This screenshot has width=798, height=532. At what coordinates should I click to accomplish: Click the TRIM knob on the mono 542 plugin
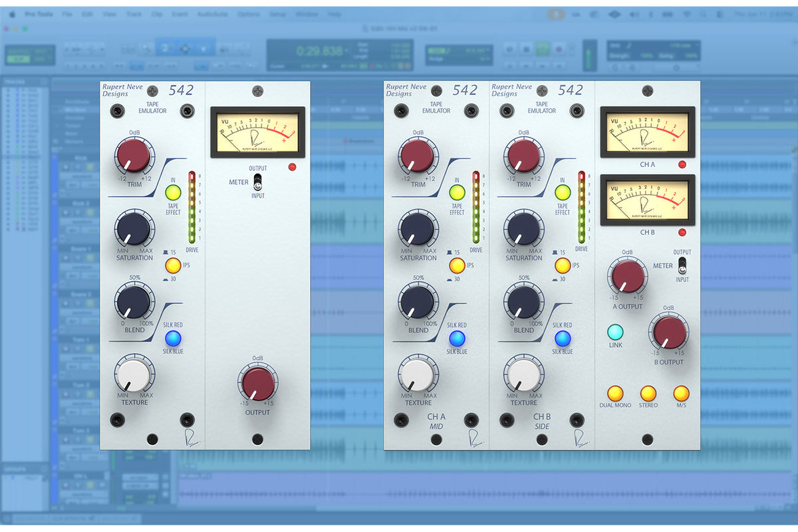pyautogui.click(x=134, y=156)
